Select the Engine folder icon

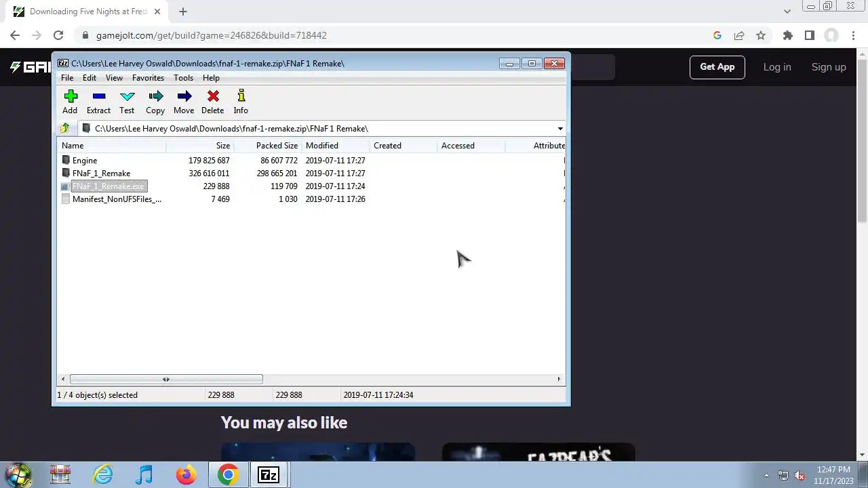coord(66,161)
